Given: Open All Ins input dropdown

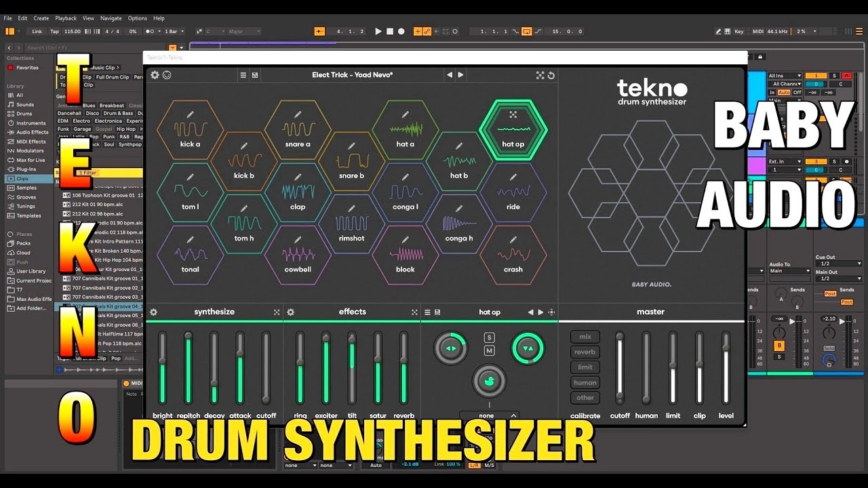Looking at the screenshot, I should (x=785, y=76).
